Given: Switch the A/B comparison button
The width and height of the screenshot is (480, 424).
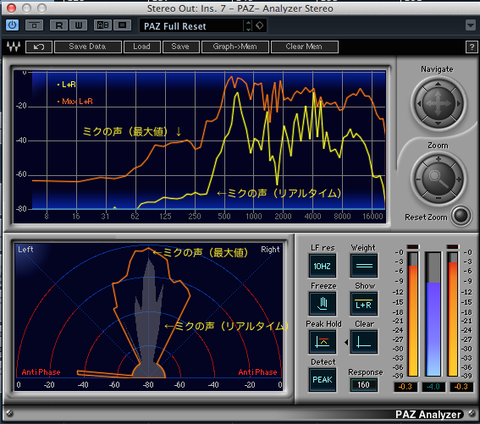Looking at the screenshot, I should tap(103, 25).
